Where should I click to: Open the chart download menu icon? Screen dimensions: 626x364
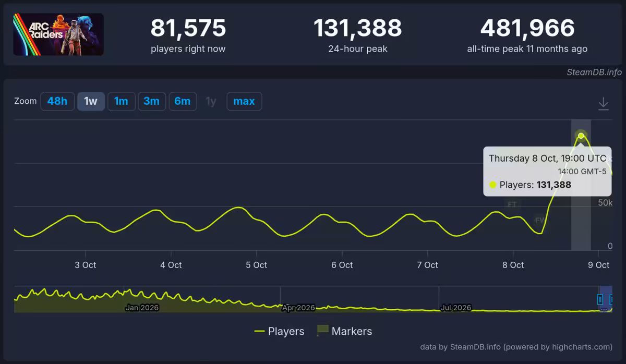pos(603,103)
